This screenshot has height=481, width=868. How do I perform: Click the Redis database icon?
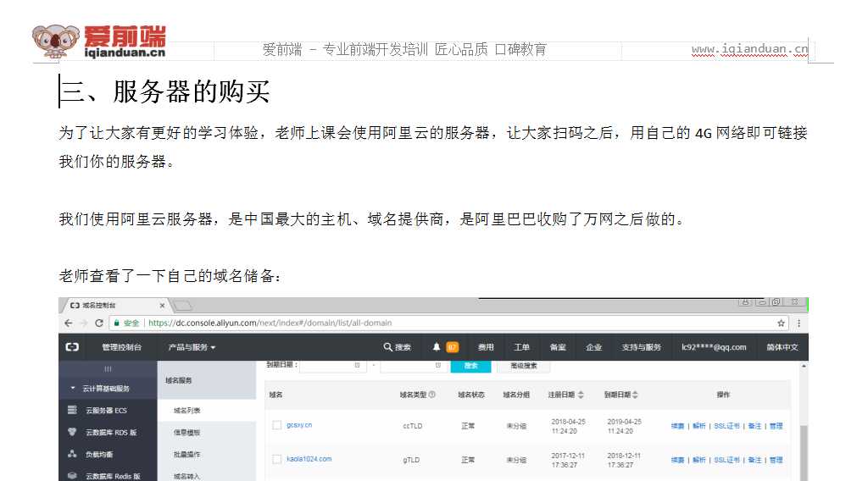72,475
